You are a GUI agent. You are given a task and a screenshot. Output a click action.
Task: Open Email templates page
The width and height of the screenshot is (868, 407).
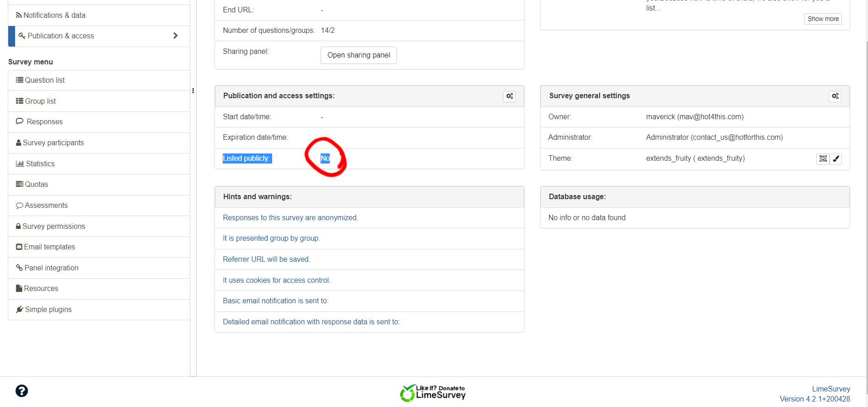click(x=99, y=247)
